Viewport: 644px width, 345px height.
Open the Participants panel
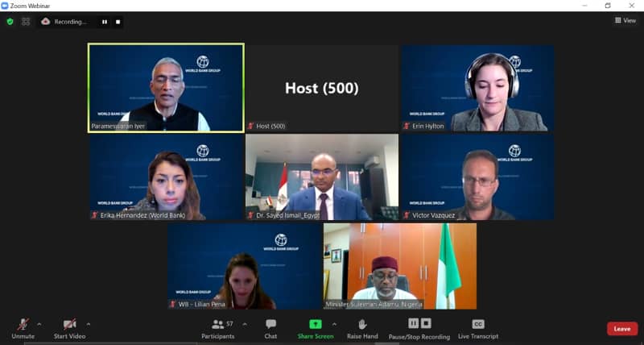(218, 329)
